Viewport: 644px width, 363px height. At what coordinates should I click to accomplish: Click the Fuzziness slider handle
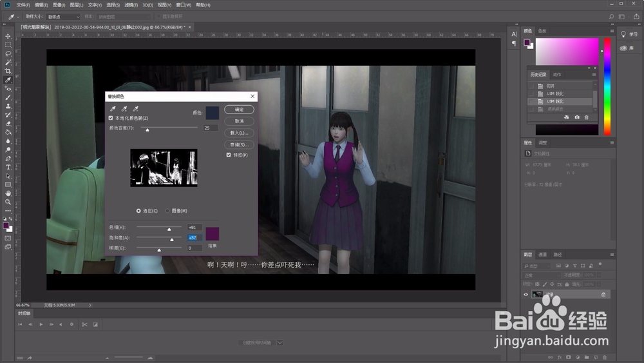point(147,130)
